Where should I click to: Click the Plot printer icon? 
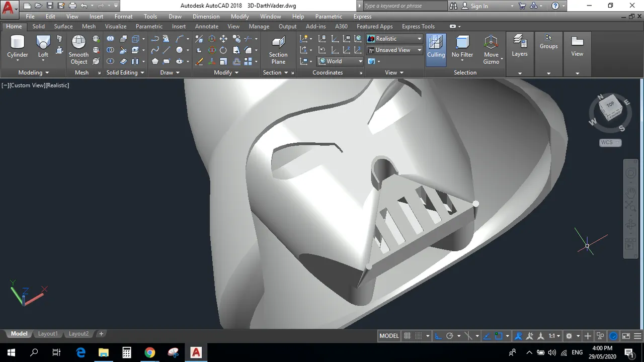pos(72,6)
